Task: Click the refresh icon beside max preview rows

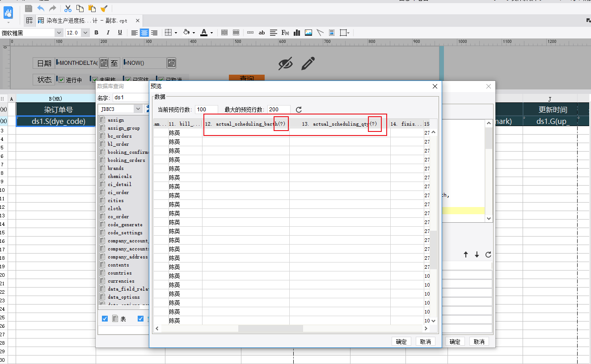Action: 299,110
